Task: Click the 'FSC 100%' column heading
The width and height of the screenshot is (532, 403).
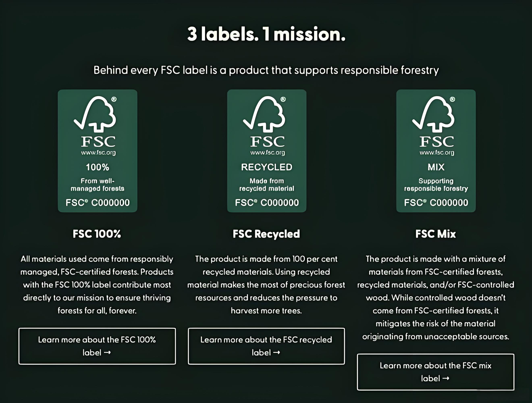Action: (97, 234)
